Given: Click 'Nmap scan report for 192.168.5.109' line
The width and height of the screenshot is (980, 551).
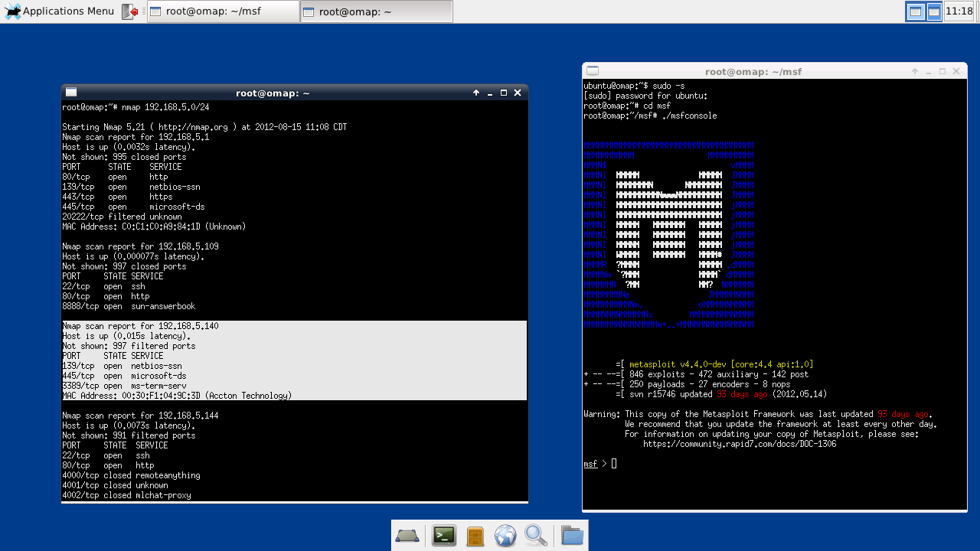Looking at the screenshot, I should pyautogui.click(x=140, y=246).
